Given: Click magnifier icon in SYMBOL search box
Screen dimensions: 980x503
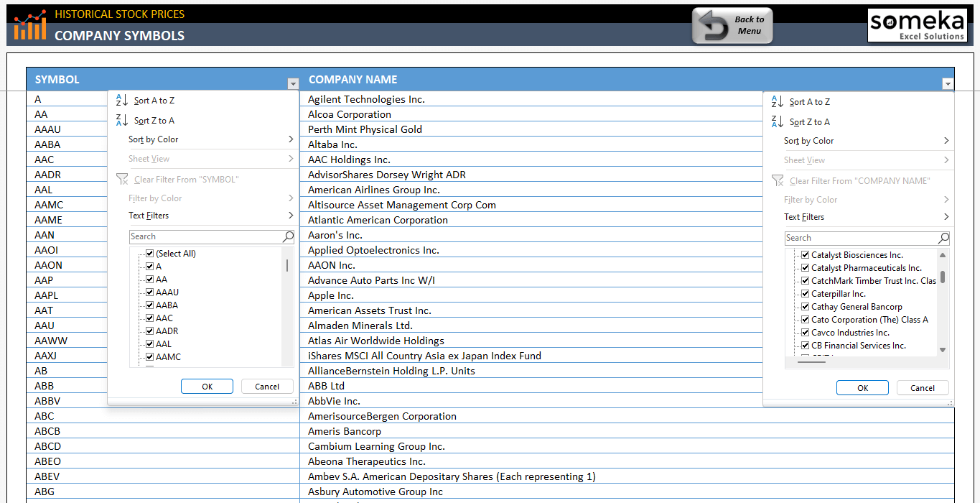Looking at the screenshot, I should tap(288, 236).
